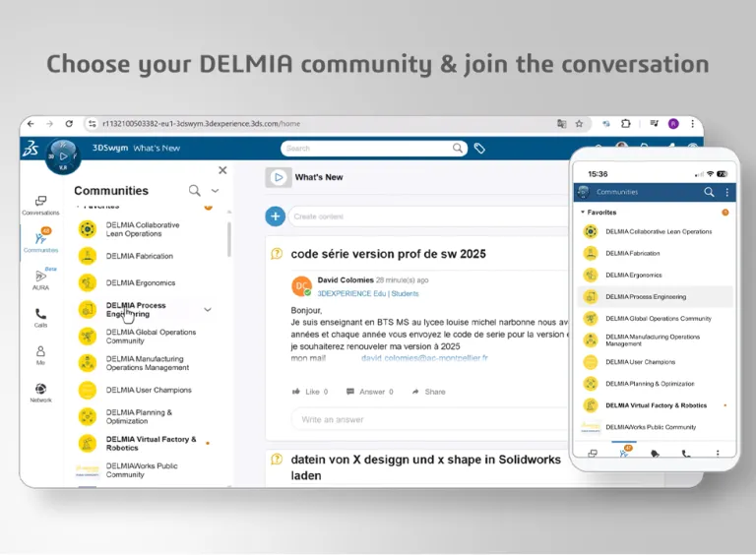Open Me in the left sidebar
This screenshot has width=756, height=555.
[x=40, y=355]
